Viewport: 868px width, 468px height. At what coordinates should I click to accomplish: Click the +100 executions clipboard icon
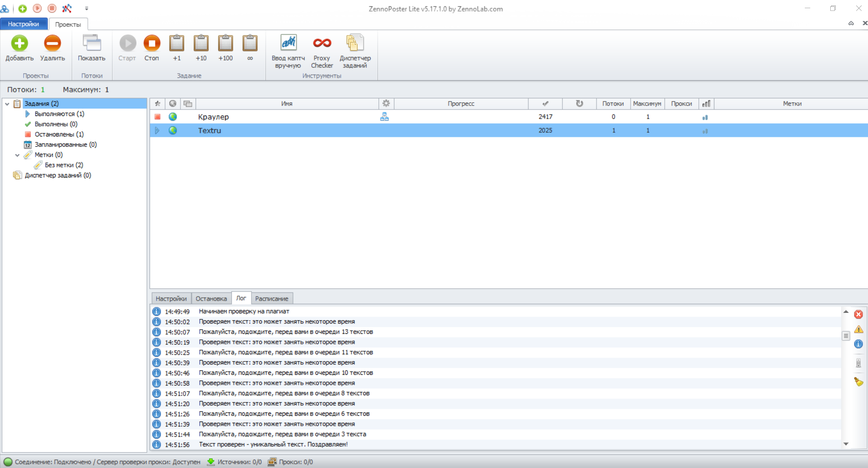click(226, 44)
